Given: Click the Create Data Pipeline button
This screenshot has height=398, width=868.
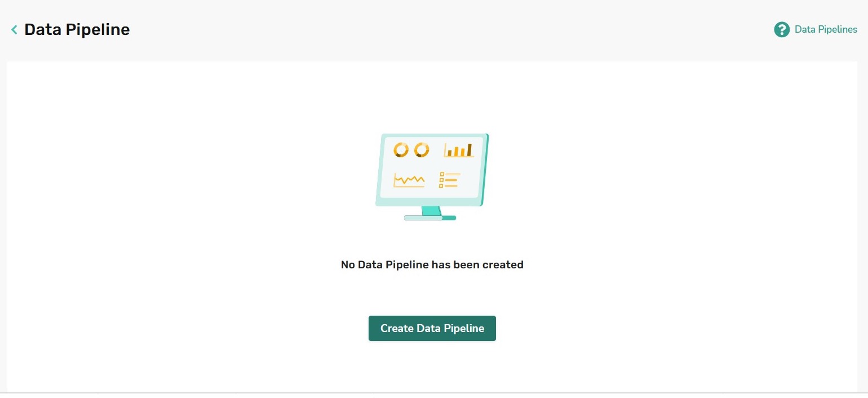Looking at the screenshot, I should pyautogui.click(x=432, y=328).
